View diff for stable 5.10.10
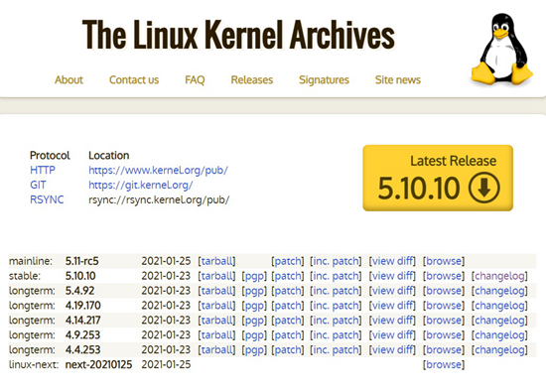 (x=392, y=276)
